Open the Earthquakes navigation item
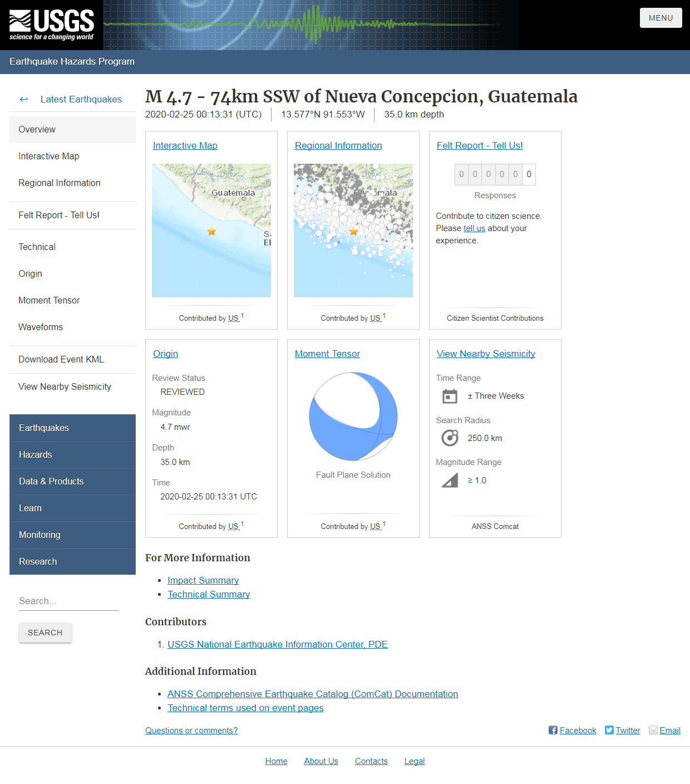 [72, 428]
